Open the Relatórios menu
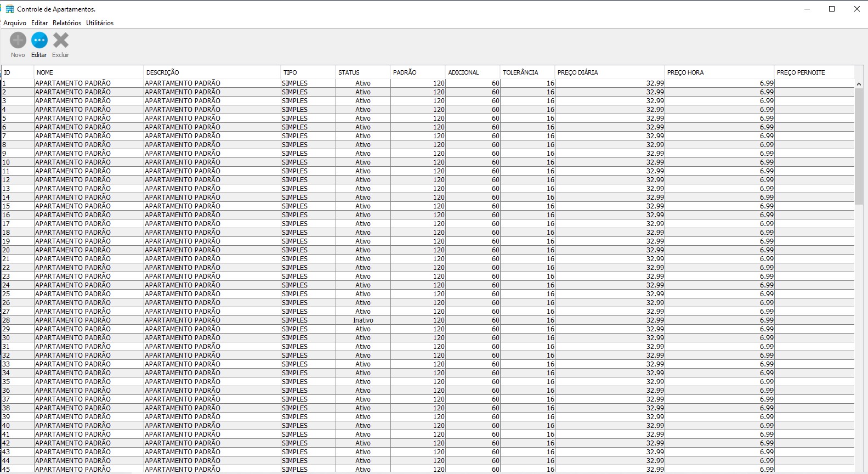 point(67,23)
